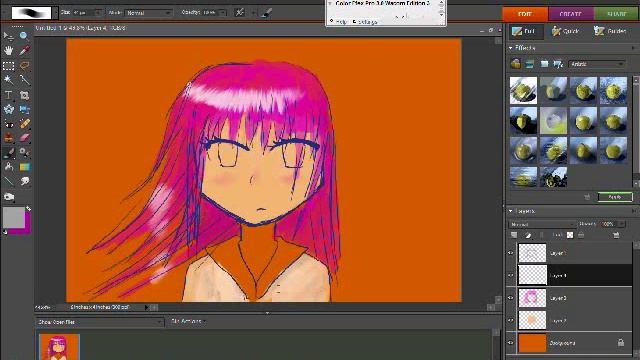Select the Line shape tool
The height and width of the screenshot is (360, 640).
pyautogui.click(x=8, y=181)
